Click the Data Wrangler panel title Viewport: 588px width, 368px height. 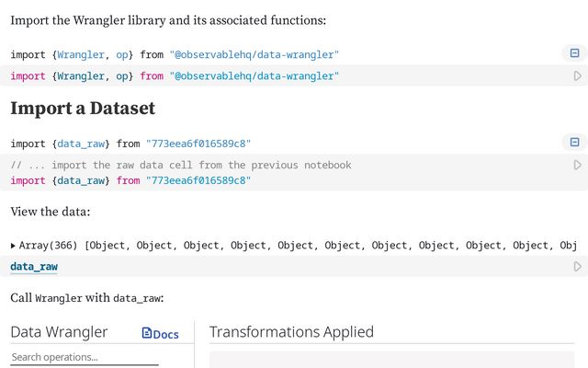[x=59, y=332]
